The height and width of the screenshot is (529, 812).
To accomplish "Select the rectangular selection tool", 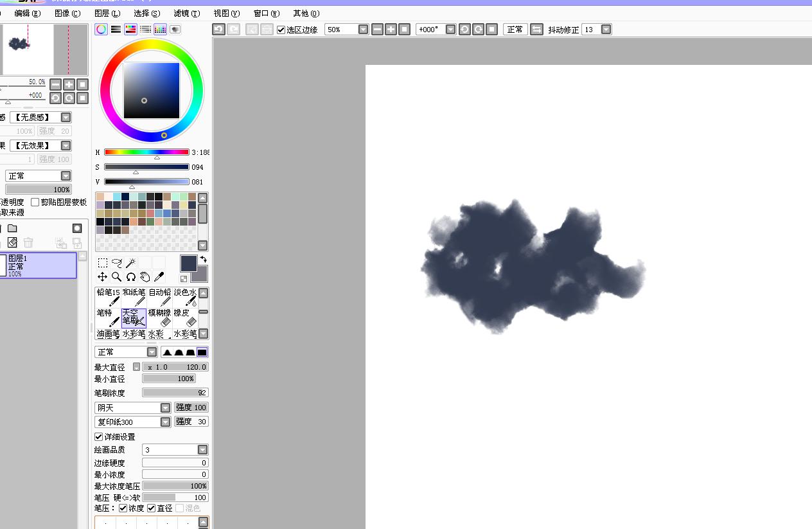I will pyautogui.click(x=103, y=263).
